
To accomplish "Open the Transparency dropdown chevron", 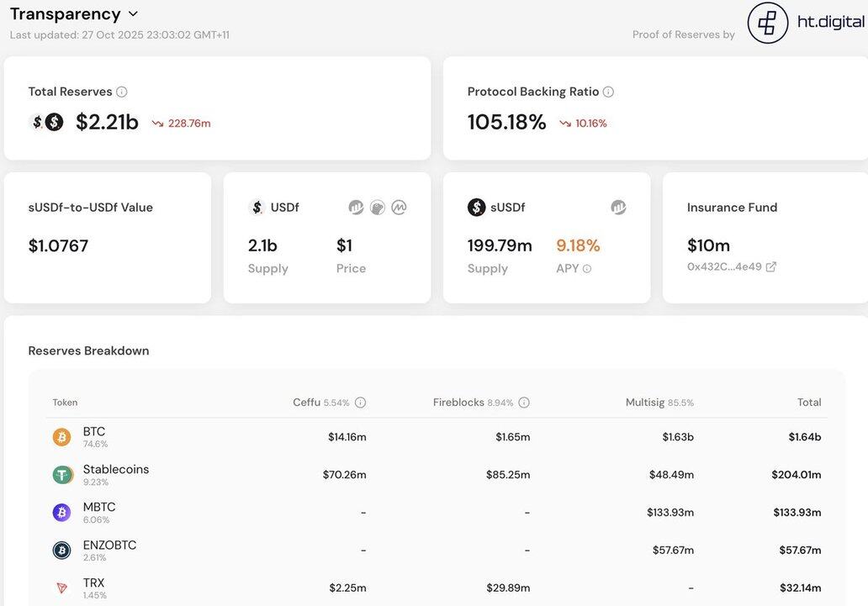I will point(133,14).
